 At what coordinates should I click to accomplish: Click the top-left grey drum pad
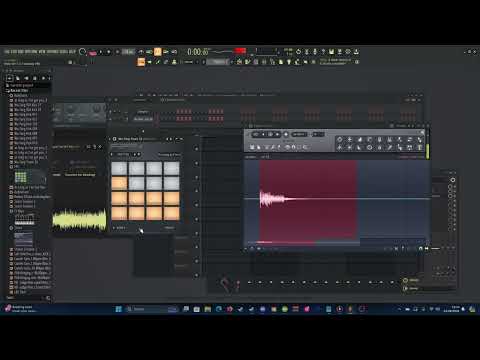tap(119, 168)
